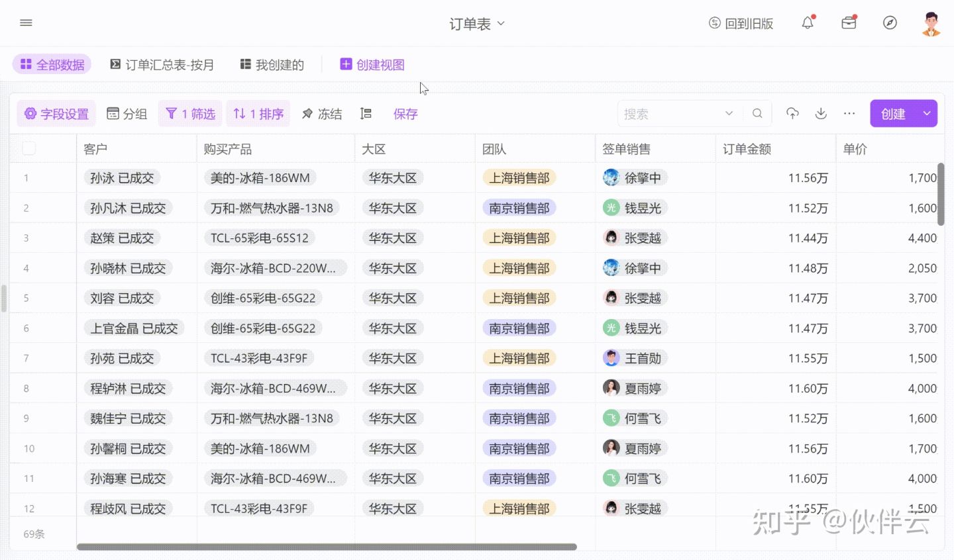Screen dimensions: 954x560
Task: Click in the 搜索 input field
Action: click(x=669, y=114)
